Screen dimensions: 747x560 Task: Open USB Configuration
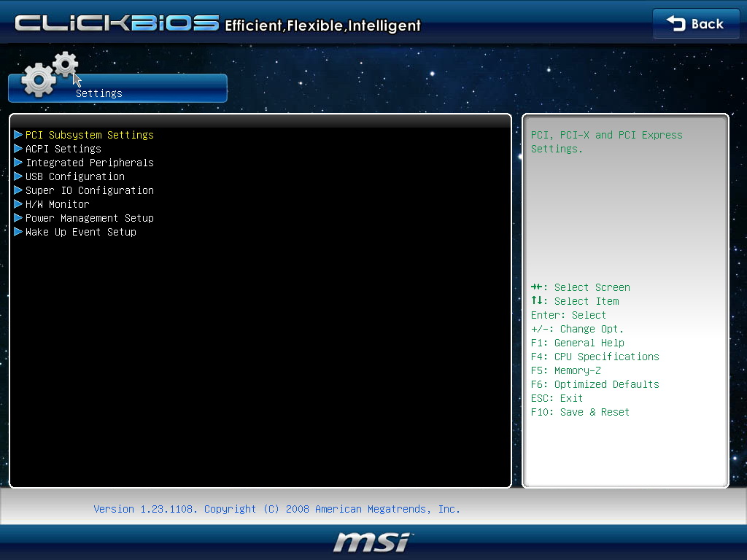75,176
